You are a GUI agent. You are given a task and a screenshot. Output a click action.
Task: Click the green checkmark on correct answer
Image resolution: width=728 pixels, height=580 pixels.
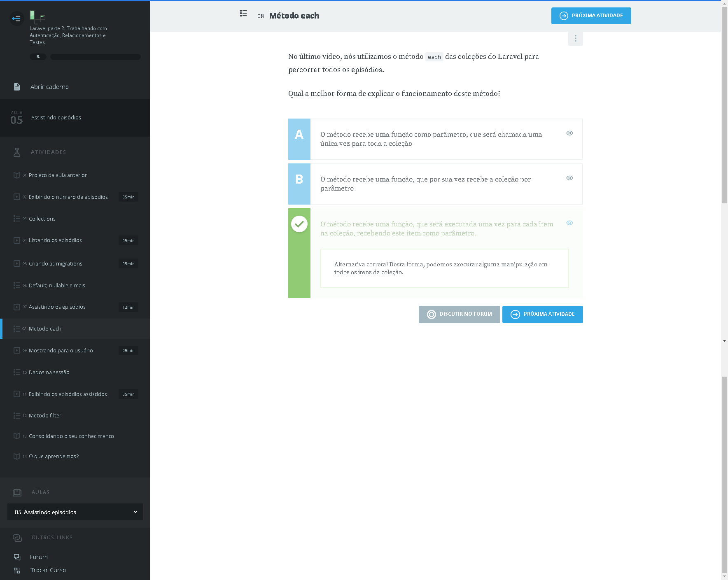(299, 224)
